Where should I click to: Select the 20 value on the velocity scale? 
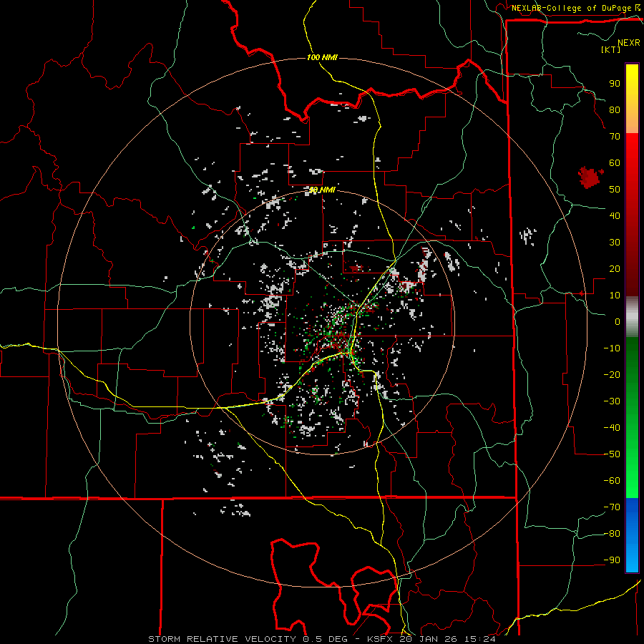[615, 269]
